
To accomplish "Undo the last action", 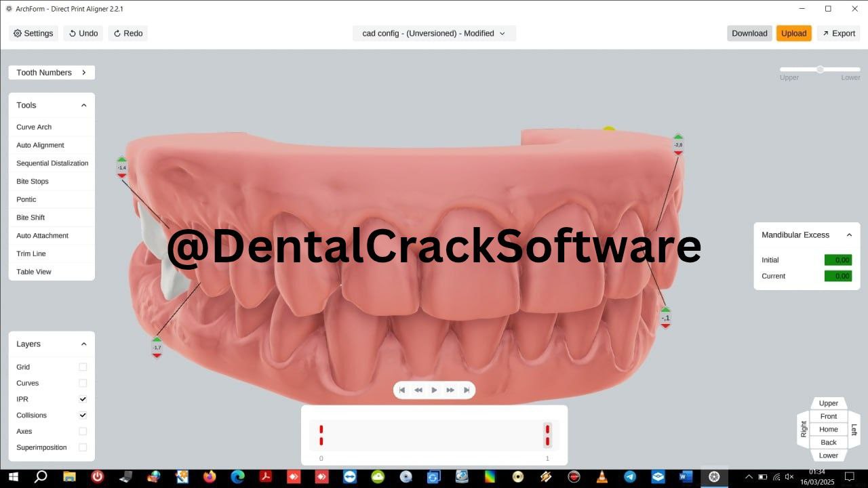I will (83, 33).
